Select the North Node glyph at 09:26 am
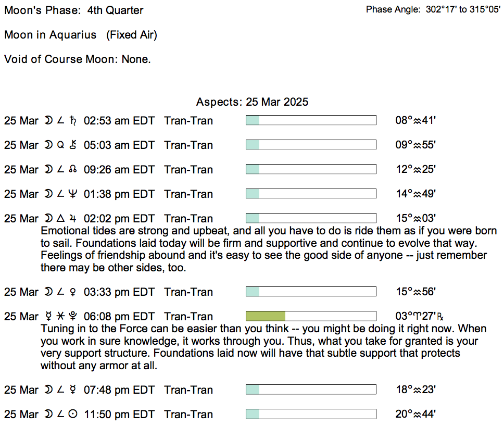 pyautogui.click(x=73, y=170)
